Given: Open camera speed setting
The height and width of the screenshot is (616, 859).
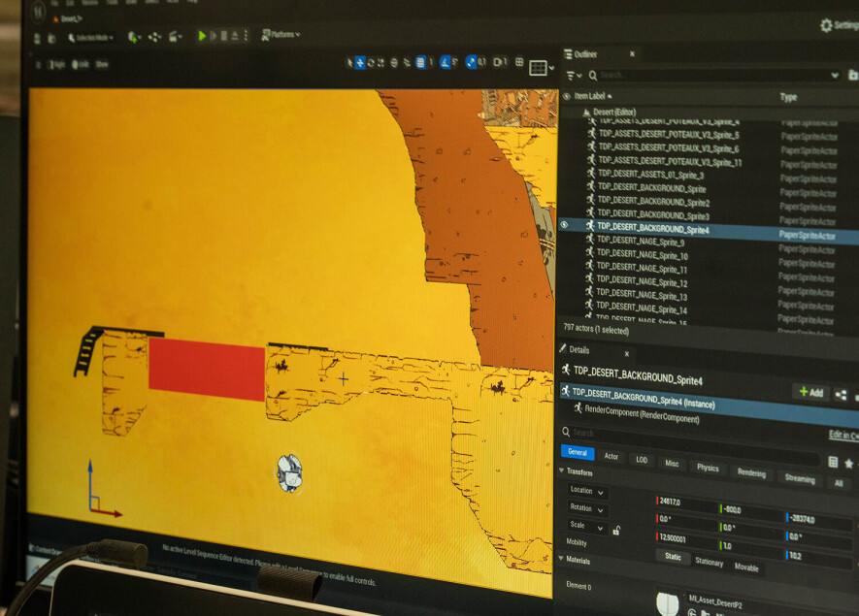Looking at the screenshot, I should pyautogui.click(x=500, y=62).
